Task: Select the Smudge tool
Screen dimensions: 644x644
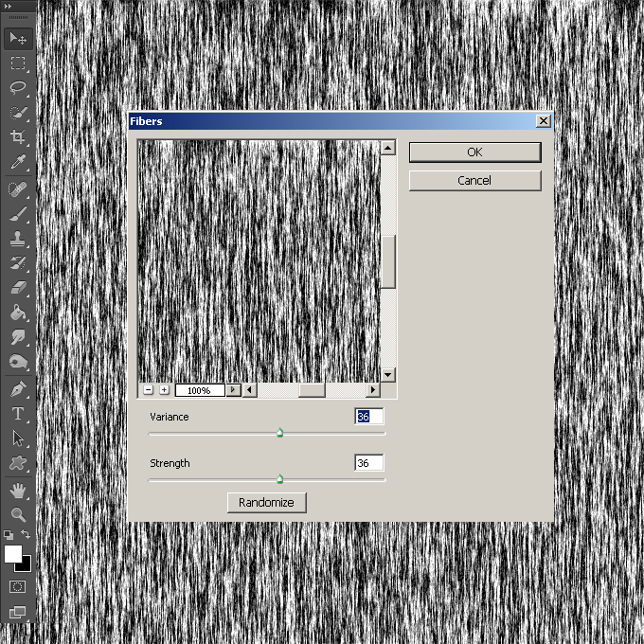Action: click(x=18, y=337)
